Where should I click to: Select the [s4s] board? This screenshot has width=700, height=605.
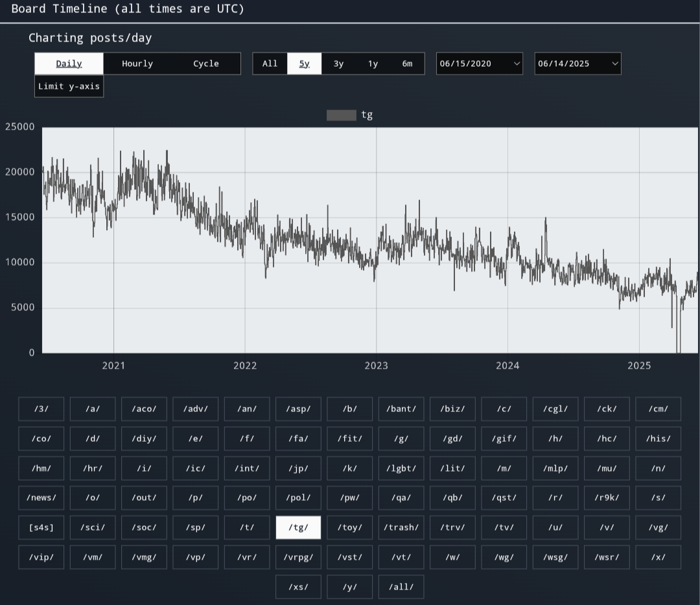click(x=41, y=527)
